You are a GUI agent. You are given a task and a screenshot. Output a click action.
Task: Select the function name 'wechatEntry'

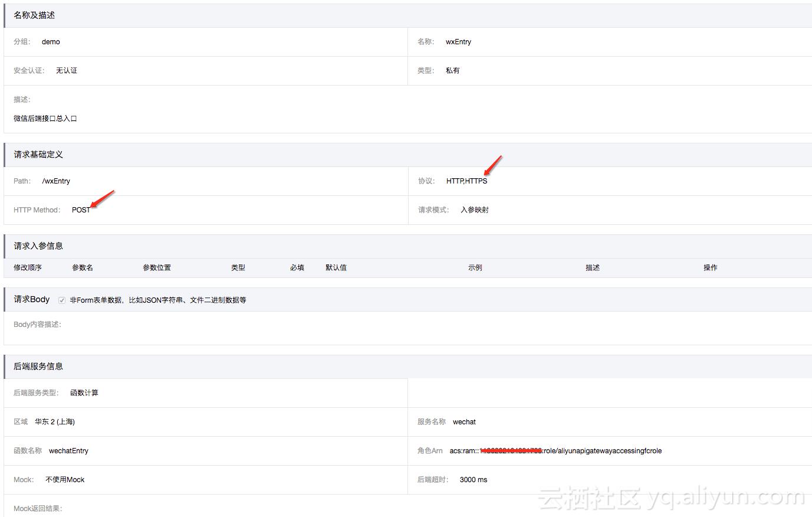68,451
